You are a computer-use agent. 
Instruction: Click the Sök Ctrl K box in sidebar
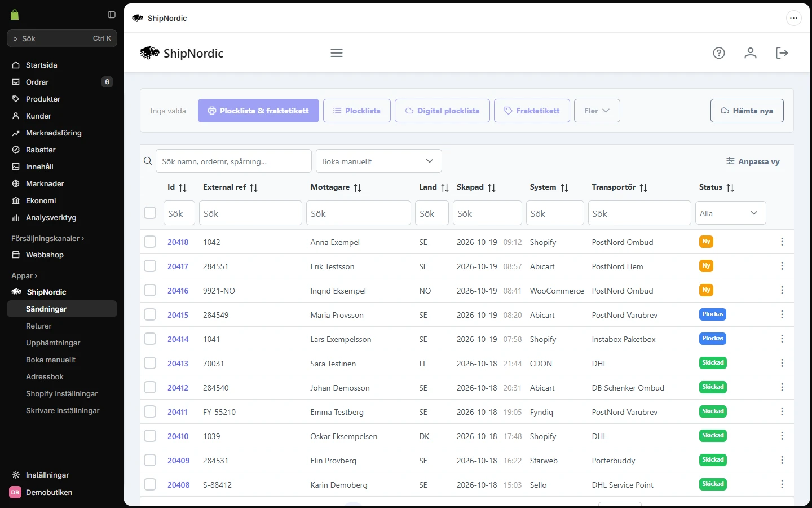[x=62, y=38]
